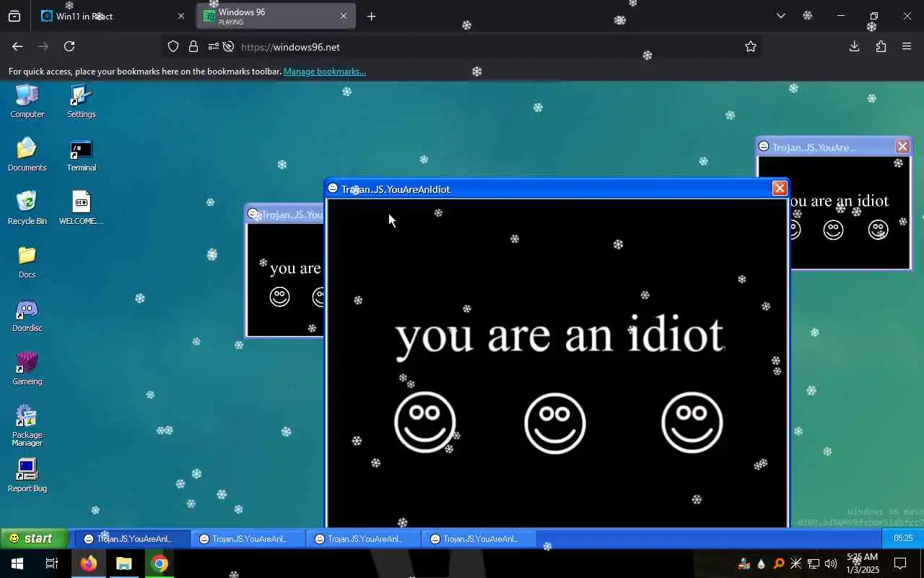Open the Report Bug icon
The width and height of the screenshot is (924, 578).
pyautogui.click(x=27, y=475)
